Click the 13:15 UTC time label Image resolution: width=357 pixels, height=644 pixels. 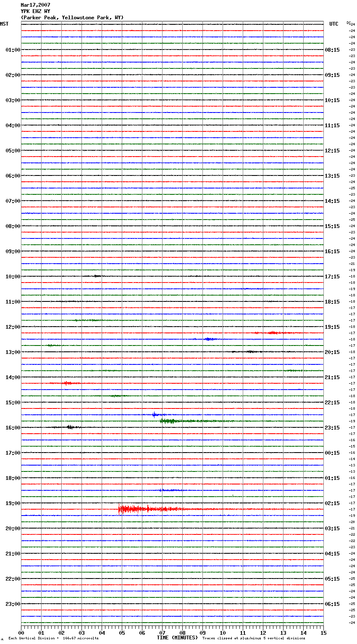pyautogui.click(x=332, y=176)
